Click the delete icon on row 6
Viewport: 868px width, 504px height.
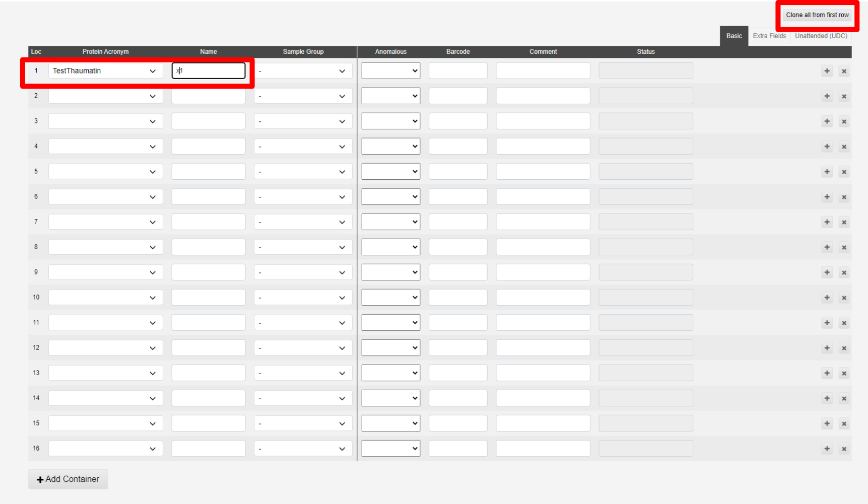(844, 196)
